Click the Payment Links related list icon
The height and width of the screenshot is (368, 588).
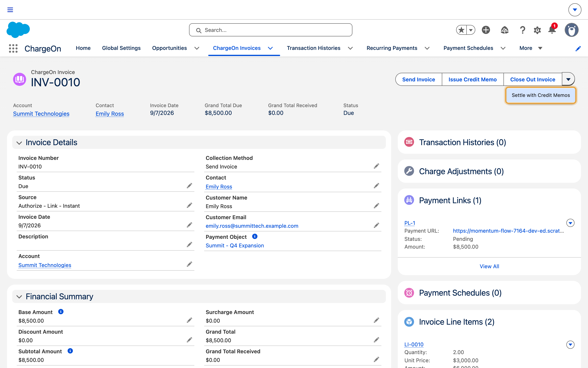pyautogui.click(x=409, y=200)
